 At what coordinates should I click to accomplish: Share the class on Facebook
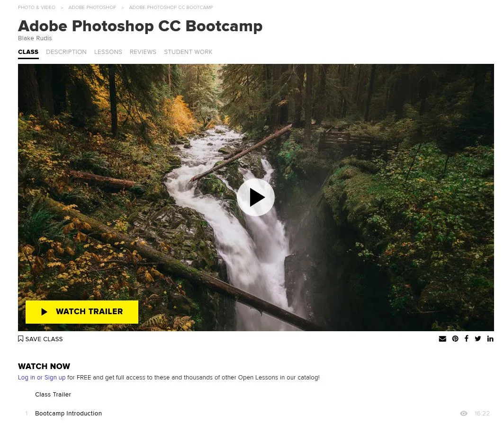coord(467,338)
